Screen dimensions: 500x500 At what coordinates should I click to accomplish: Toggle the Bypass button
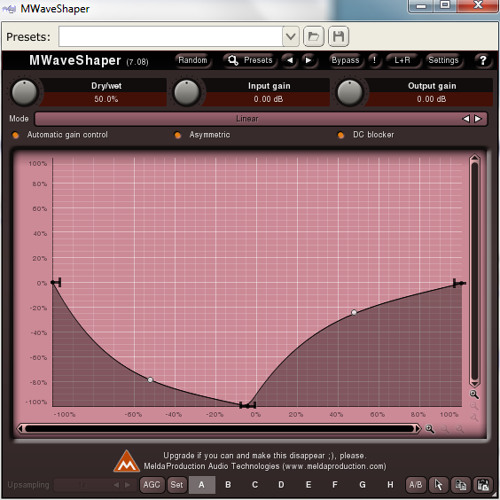[x=345, y=60]
